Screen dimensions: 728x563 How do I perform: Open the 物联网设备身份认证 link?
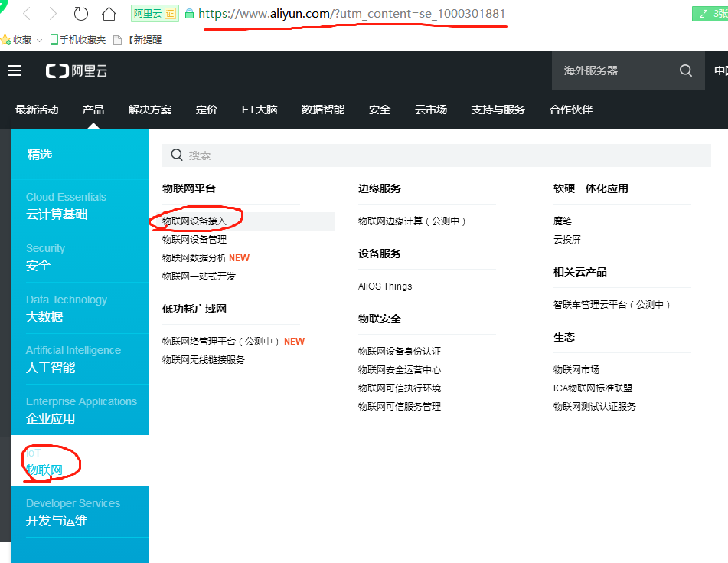tap(400, 351)
